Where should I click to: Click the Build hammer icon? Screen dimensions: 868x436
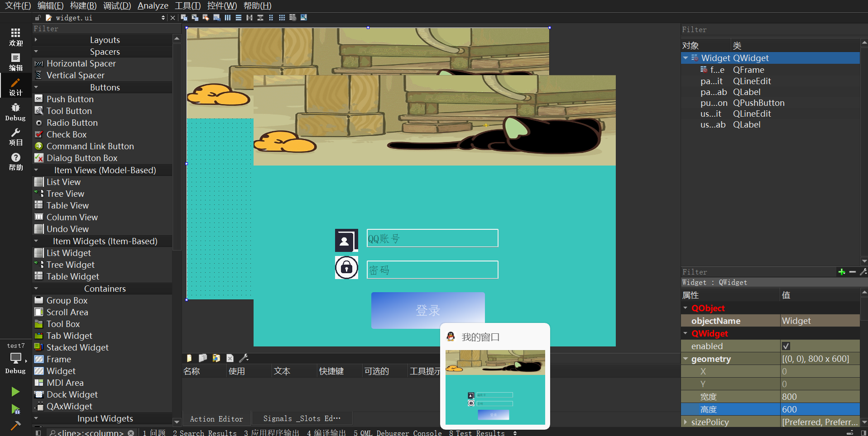point(15,426)
